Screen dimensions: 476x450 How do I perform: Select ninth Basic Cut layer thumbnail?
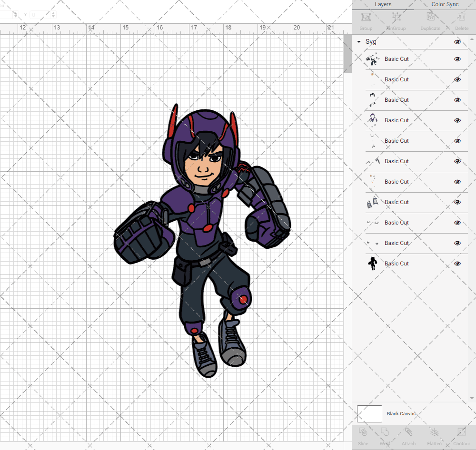click(x=373, y=223)
